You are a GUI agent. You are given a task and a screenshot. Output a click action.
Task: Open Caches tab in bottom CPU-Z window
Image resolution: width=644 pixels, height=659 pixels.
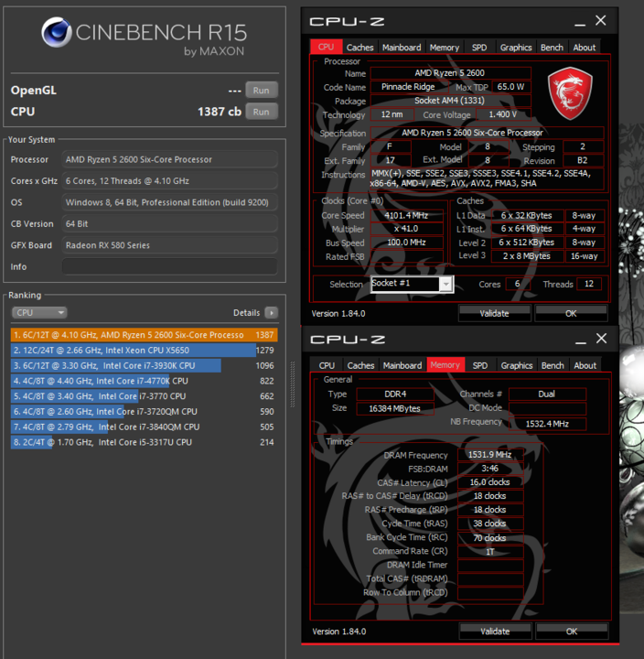click(360, 365)
